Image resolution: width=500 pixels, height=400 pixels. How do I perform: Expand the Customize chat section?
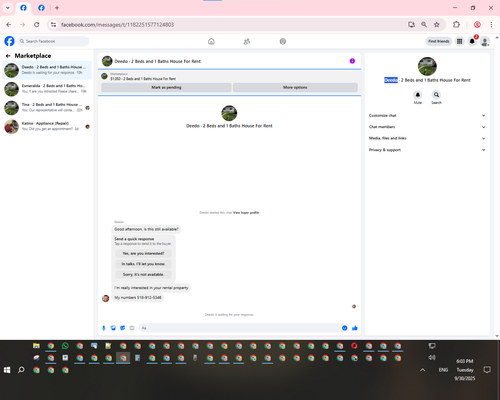[427, 116]
